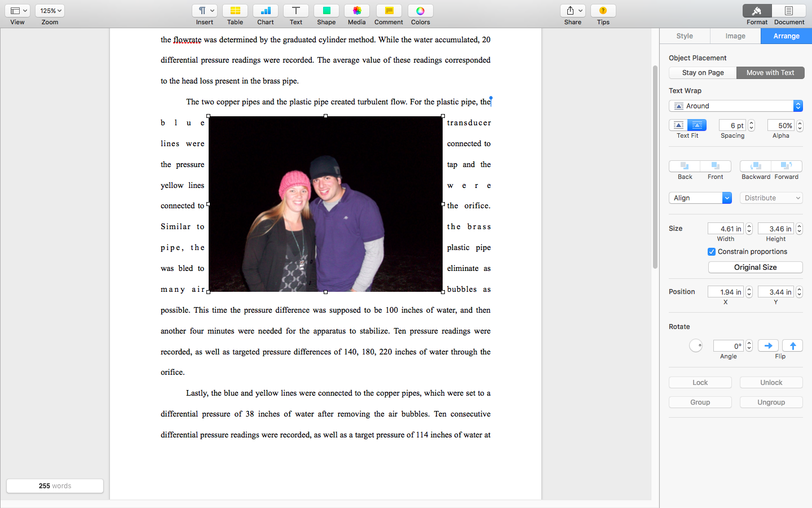Click the rotation angle dial
Viewport: 812px width, 508px height.
point(696,345)
